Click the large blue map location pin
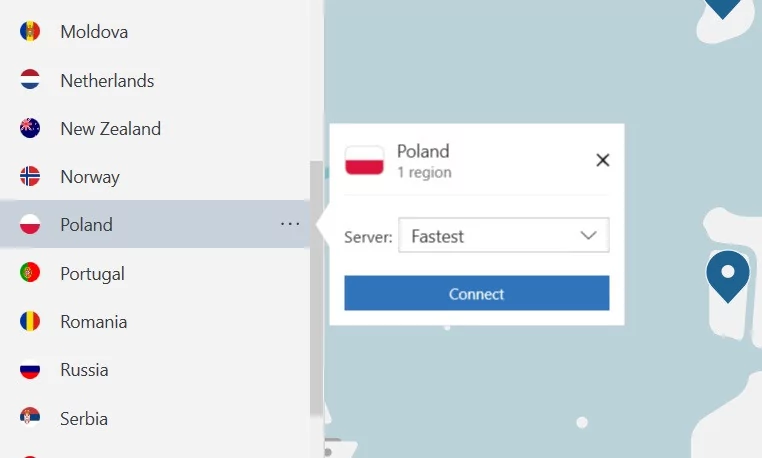The width and height of the screenshot is (762, 458). [x=727, y=277]
